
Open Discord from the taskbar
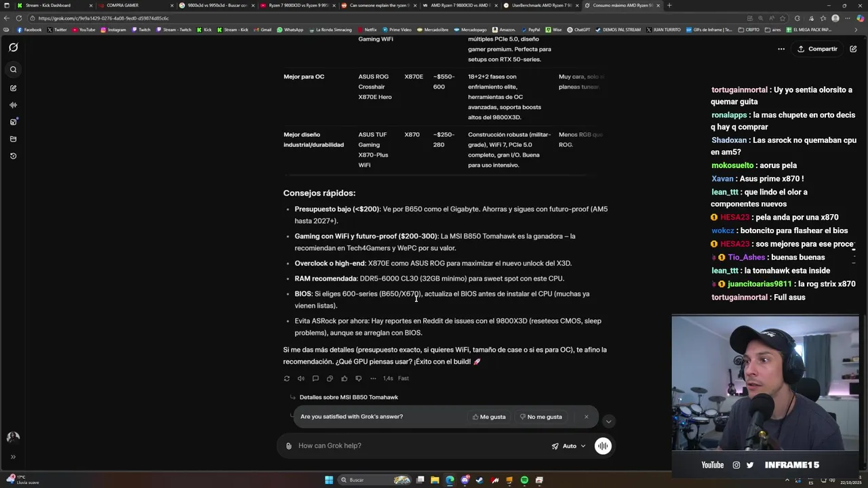465,480
